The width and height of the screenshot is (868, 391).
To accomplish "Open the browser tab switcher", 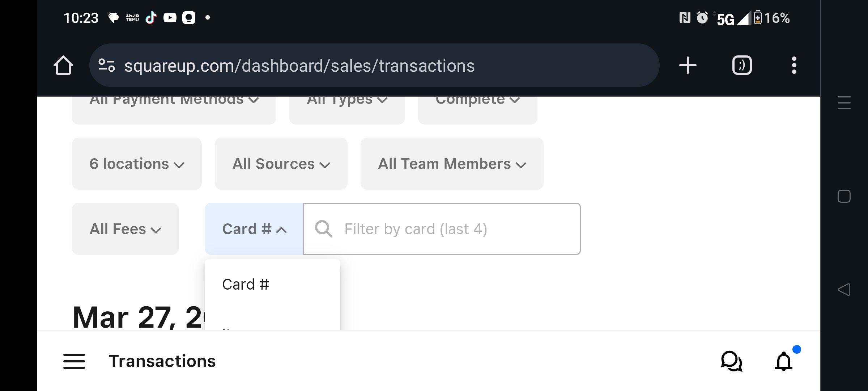I will pyautogui.click(x=741, y=65).
